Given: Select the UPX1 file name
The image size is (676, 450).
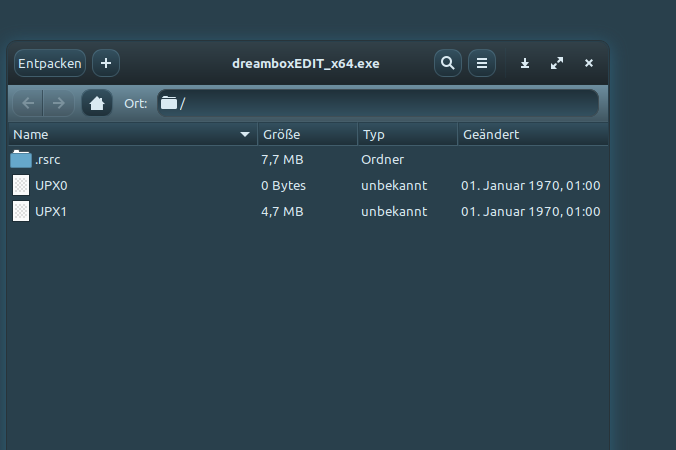Looking at the screenshot, I should coord(51,212).
